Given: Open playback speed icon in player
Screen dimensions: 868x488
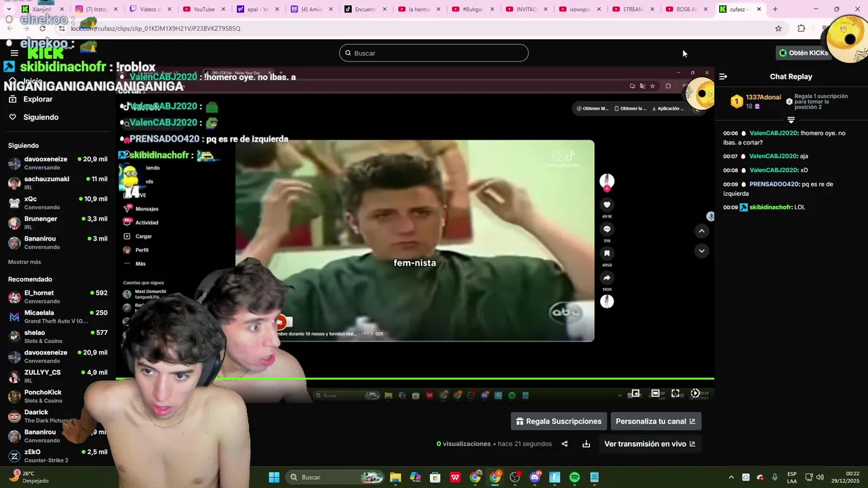Looking at the screenshot, I should [x=695, y=393].
